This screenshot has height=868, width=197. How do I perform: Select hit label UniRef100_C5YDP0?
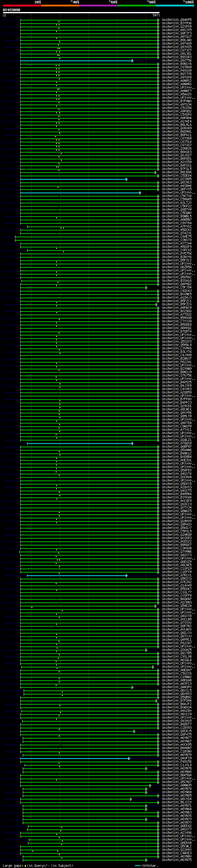tap(177, 115)
